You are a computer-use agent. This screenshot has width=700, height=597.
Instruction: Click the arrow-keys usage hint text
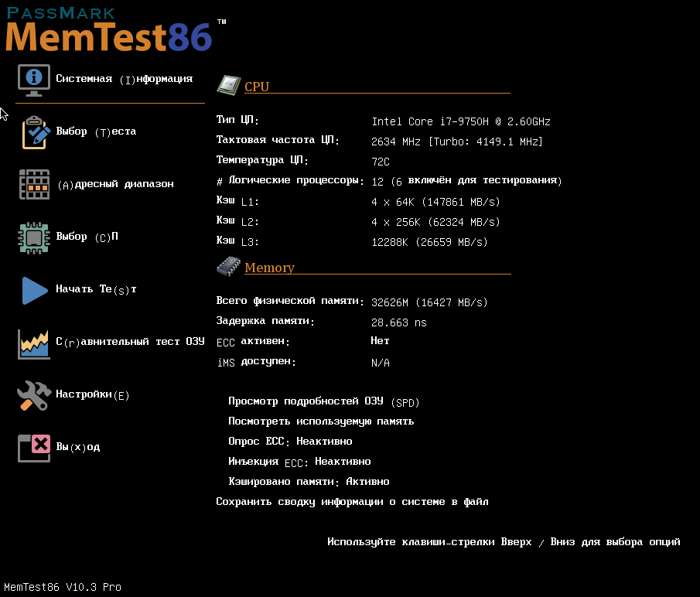[x=504, y=542]
